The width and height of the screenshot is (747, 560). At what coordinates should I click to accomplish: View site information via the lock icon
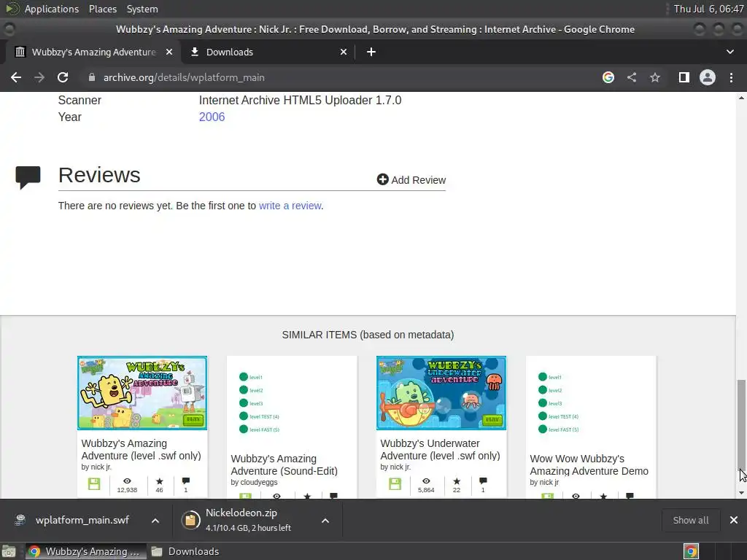click(x=92, y=77)
